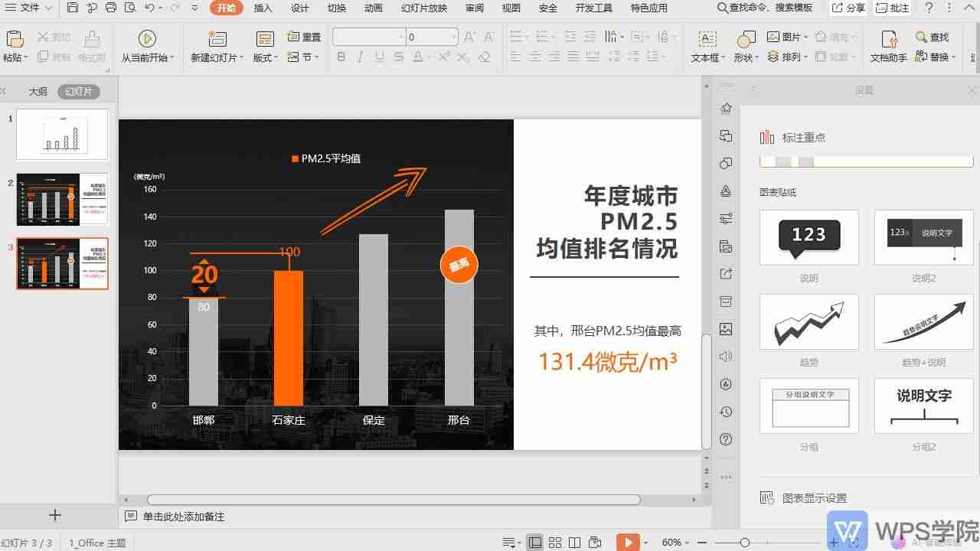
Task: Switch to slide sorter view icon
Action: pyautogui.click(x=556, y=543)
